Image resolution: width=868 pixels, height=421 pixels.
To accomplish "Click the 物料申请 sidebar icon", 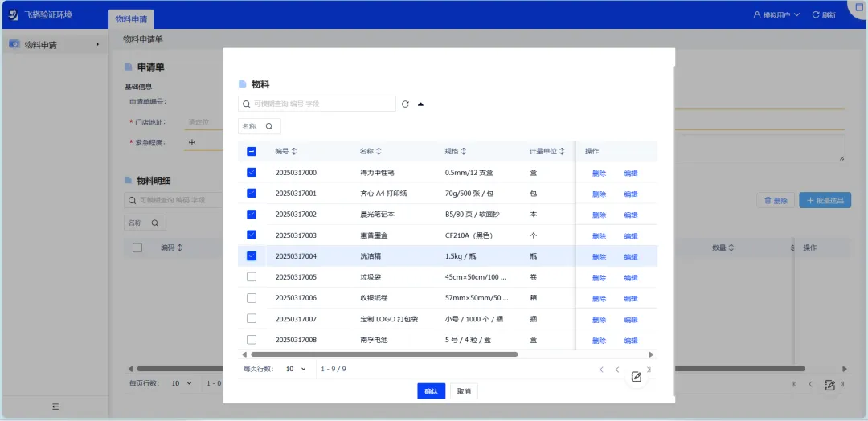I will [x=14, y=44].
